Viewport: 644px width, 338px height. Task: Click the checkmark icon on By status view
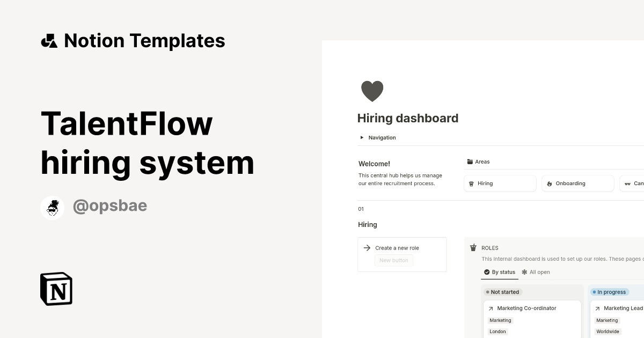pyautogui.click(x=486, y=272)
